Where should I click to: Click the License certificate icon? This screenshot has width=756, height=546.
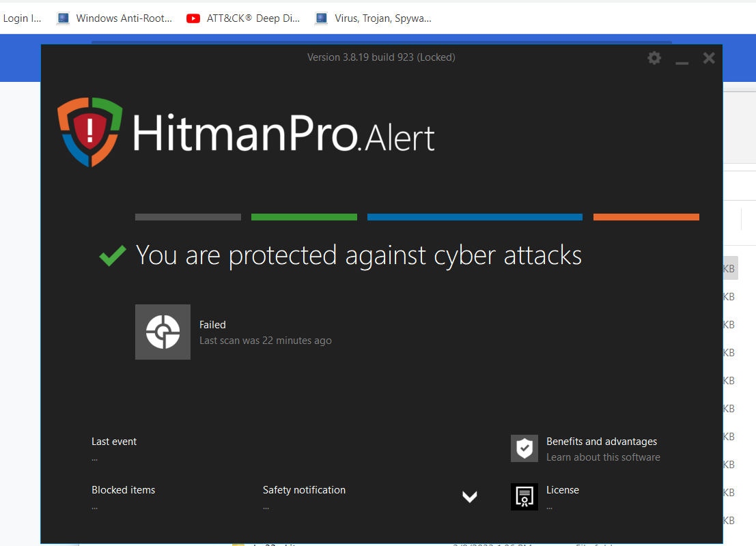524,497
